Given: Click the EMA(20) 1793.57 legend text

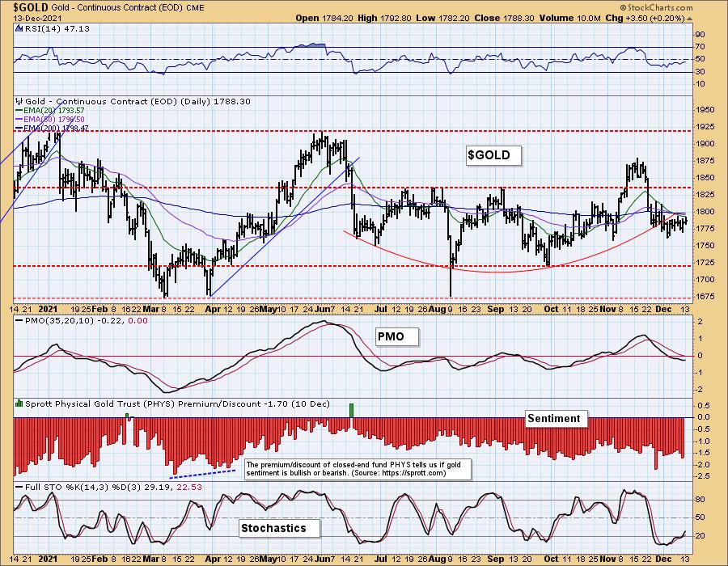Looking at the screenshot, I should pos(54,111).
